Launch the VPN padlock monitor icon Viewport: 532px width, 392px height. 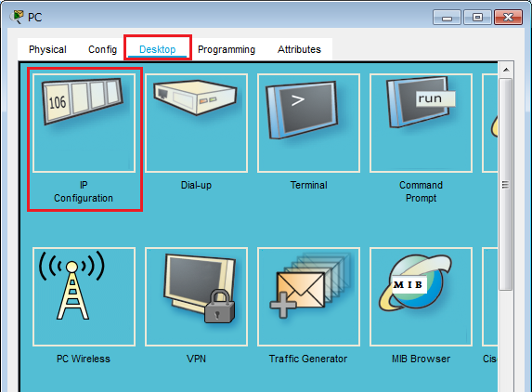tap(196, 297)
